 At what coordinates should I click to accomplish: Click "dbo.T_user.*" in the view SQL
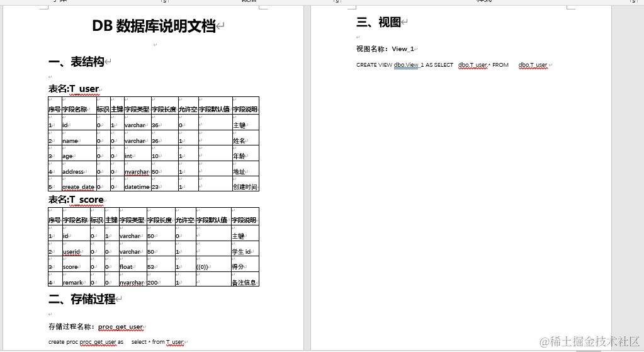(x=474, y=65)
